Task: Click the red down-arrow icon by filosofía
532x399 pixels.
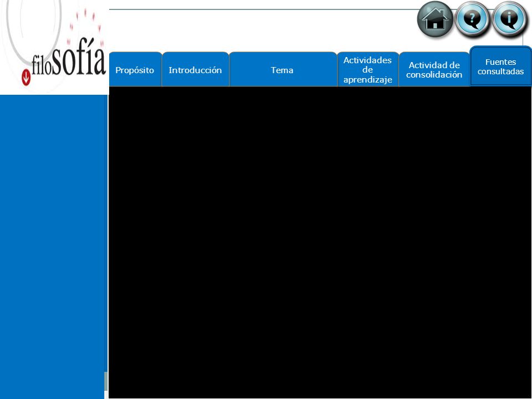Action: 26,77
